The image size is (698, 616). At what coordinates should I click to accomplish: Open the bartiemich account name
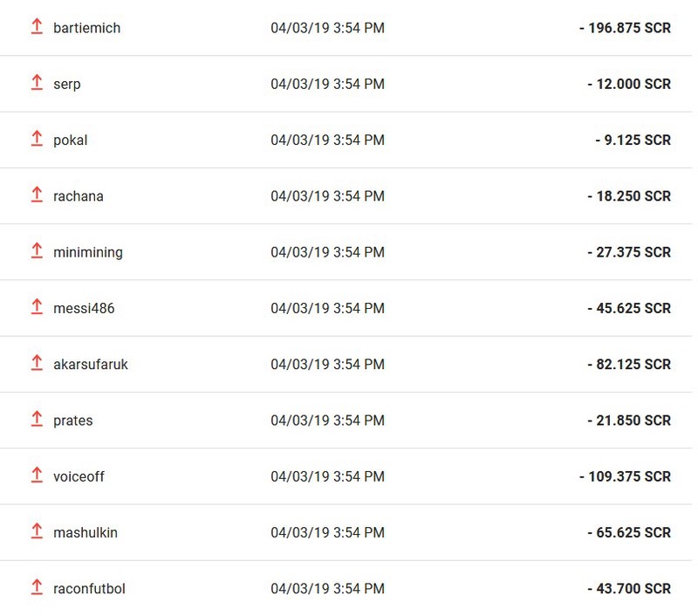tap(86, 28)
